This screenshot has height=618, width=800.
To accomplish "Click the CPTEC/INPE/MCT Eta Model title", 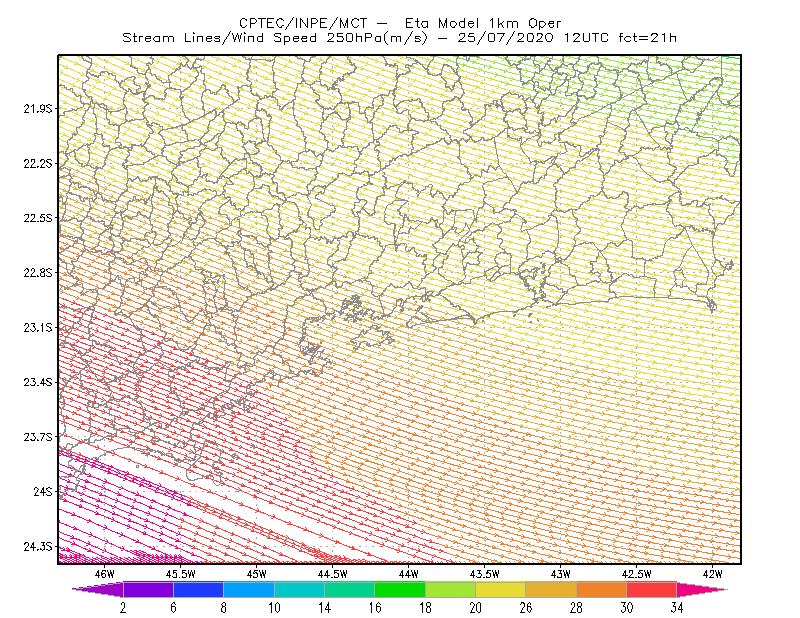I will tap(400, 23).
